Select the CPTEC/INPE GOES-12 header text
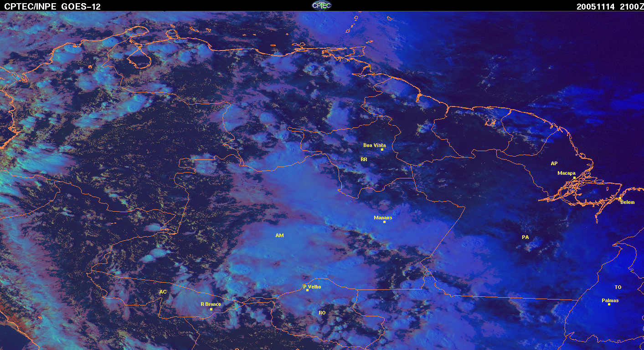Screen dimensions: 644x350 click(x=52, y=6)
